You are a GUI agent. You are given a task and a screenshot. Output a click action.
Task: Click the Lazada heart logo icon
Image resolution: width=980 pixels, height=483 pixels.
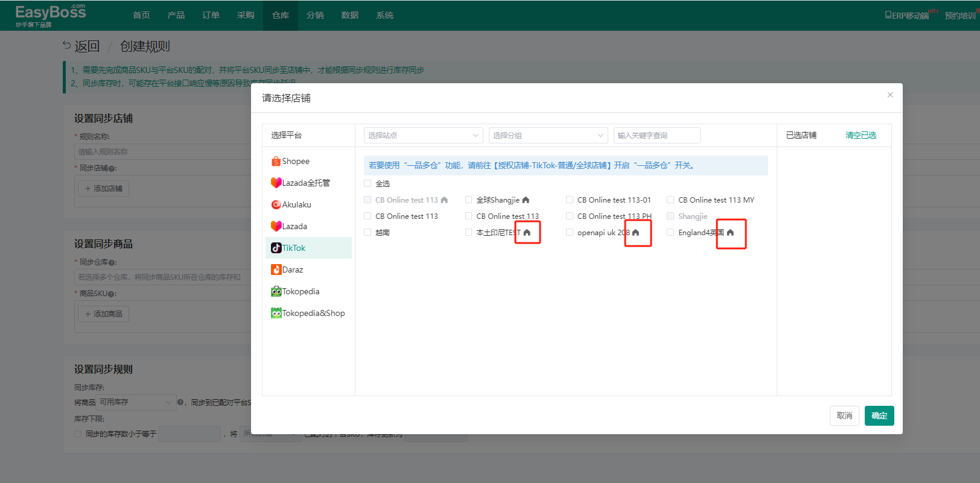click(276, 226)
